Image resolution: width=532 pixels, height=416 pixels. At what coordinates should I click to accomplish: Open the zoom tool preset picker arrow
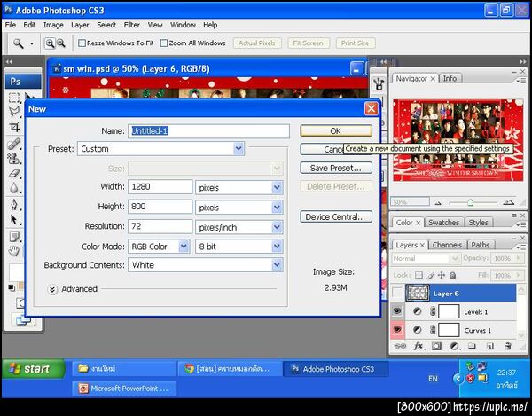tap(32, 43)
